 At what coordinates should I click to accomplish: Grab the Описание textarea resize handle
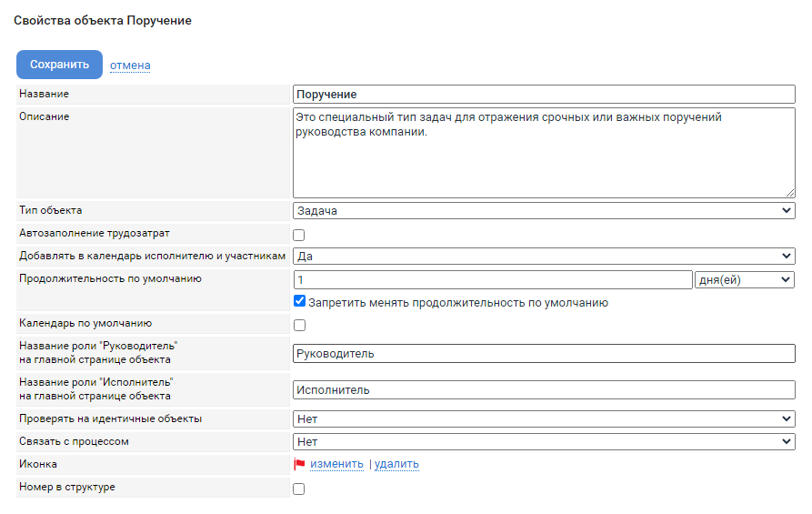click(x=790, y=193)
